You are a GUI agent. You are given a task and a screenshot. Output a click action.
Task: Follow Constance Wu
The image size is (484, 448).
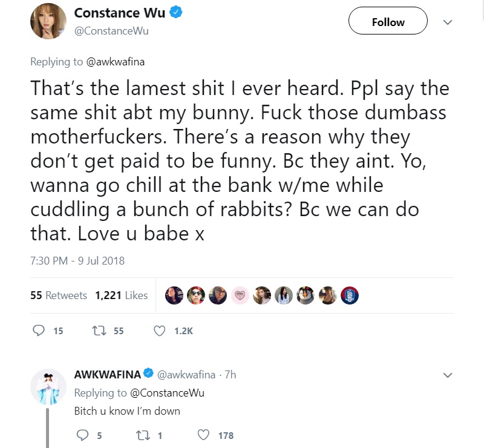pyautogui.click(x=388, y=21)
